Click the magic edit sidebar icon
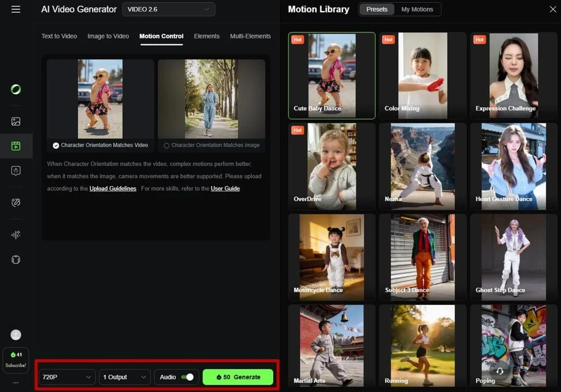This screenshot has height=392, width=561. [x=16, y=202]
